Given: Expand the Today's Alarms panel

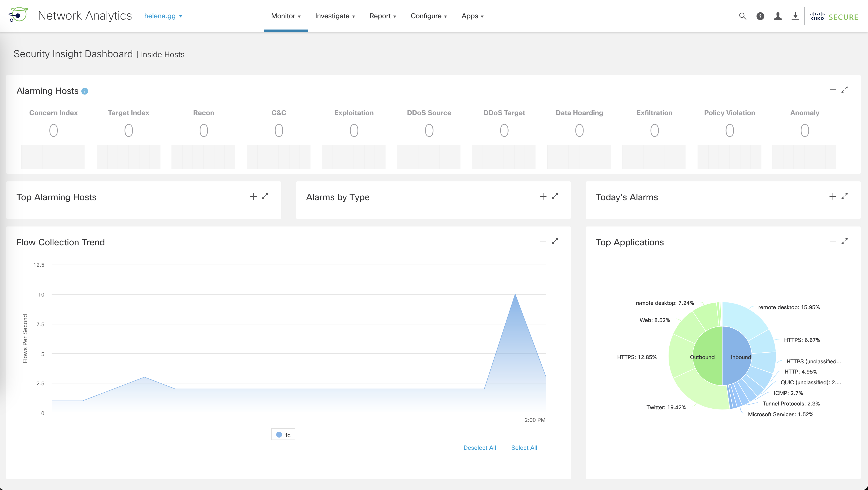Looking at the screenshot, I should click(x=833, y=196).
